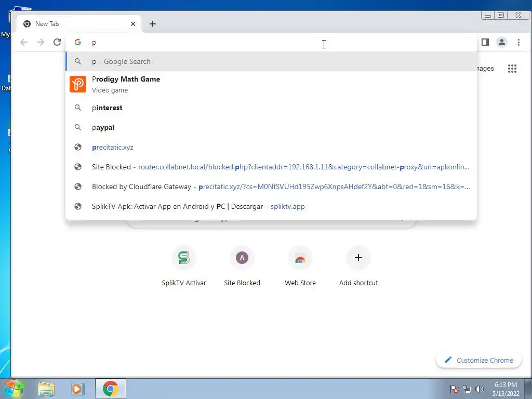Screen dimensions: 532x399
Task: Click globe icon beside Site Blocked suggestion
Action: pos(78,167)
